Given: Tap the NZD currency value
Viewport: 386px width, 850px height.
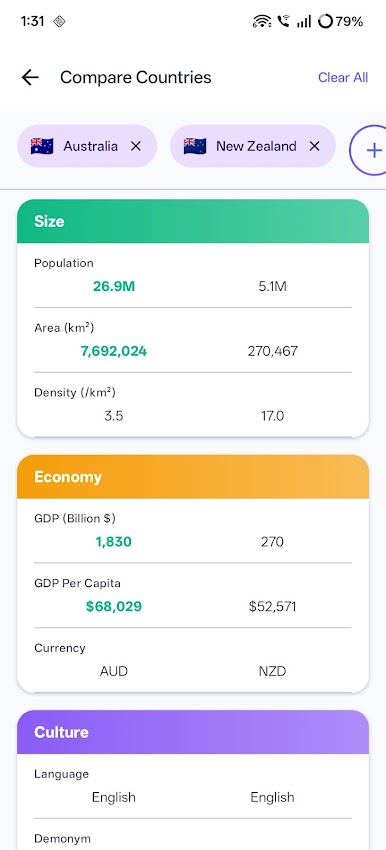Looking at the screenshot, I should pyautogui.click(x=272, y=671).
